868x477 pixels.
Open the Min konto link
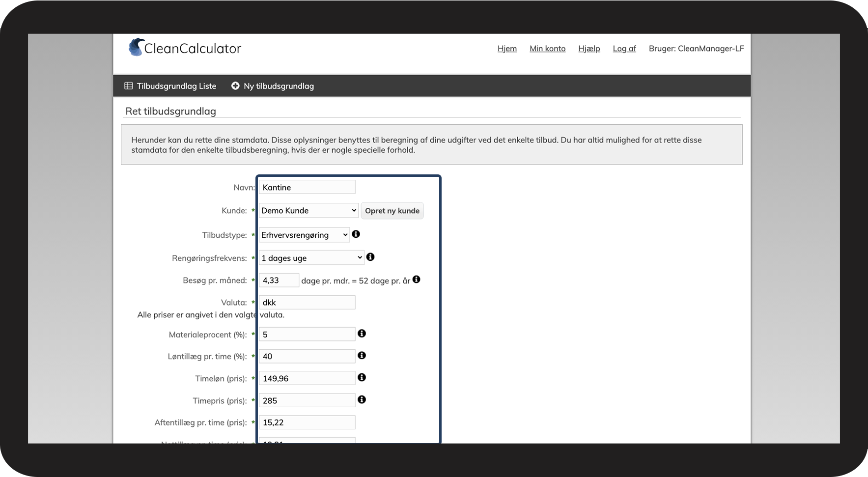tap(547, 49)
